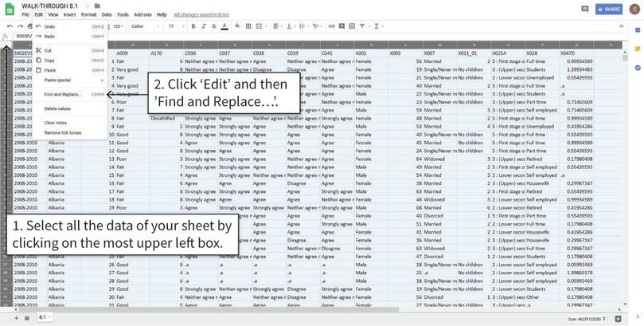The height and width of the screenshot is (326, 644).
Task: Open the Format menu
Action: pos(88,14)
